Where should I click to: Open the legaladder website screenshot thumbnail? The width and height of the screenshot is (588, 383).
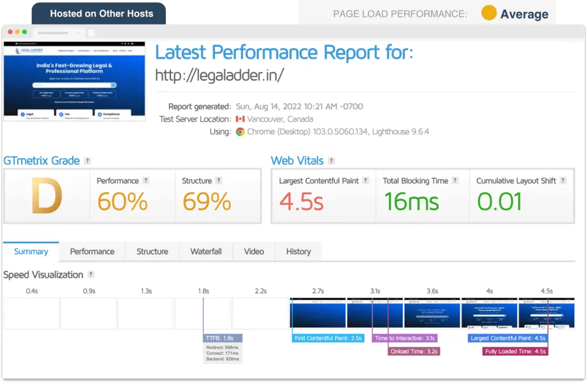coord(74,81)
